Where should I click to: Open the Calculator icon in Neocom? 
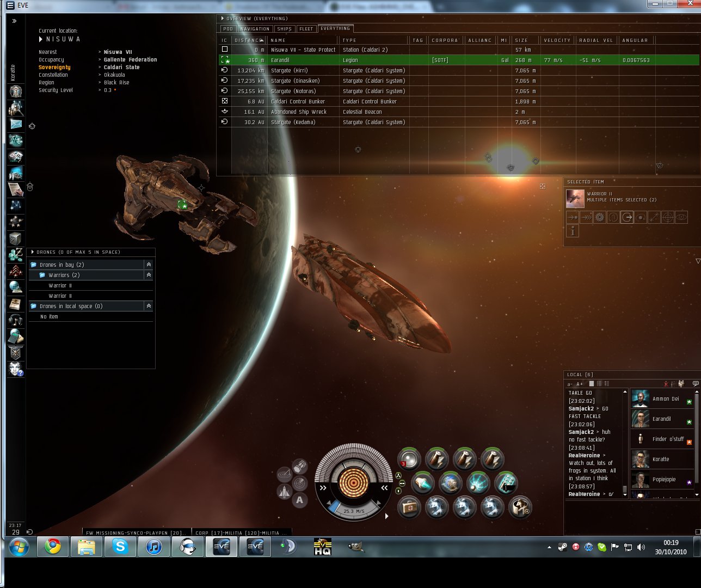coord(16,336)
